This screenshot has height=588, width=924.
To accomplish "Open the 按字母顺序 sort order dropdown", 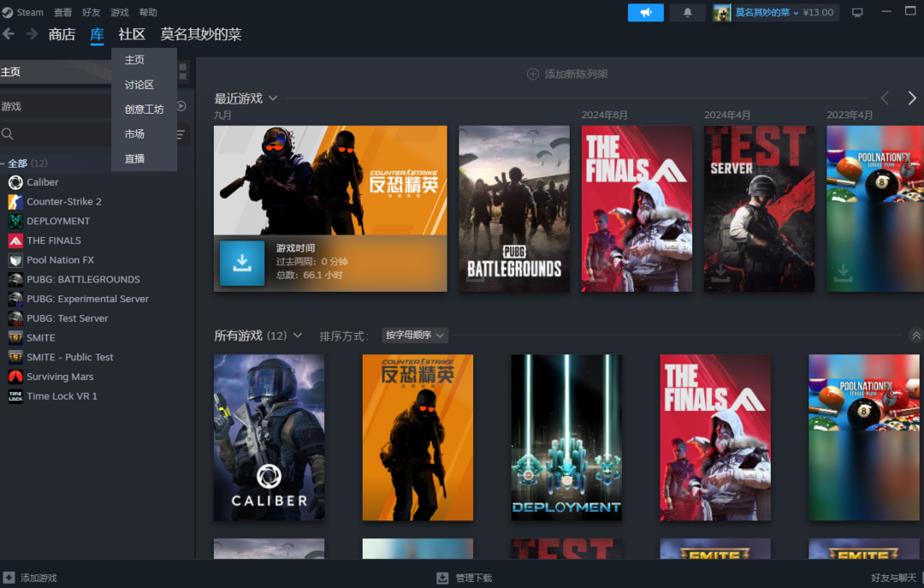I will [415, 336].
